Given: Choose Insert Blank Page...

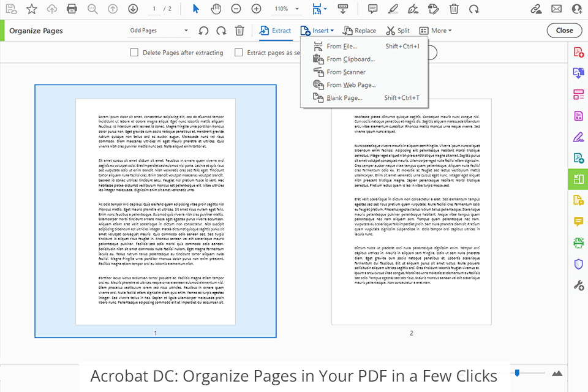Looking at the screenshot, I should tap(364, 97).
